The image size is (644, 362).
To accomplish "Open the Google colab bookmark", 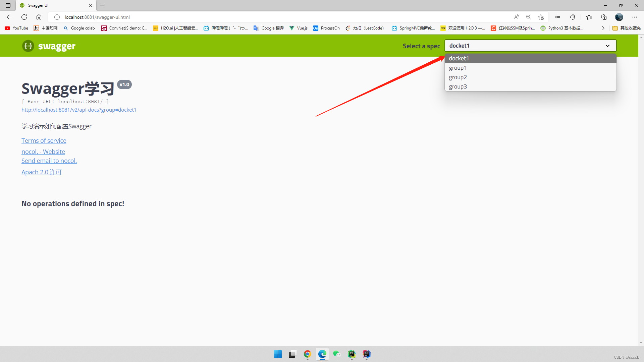I will 79,28.
